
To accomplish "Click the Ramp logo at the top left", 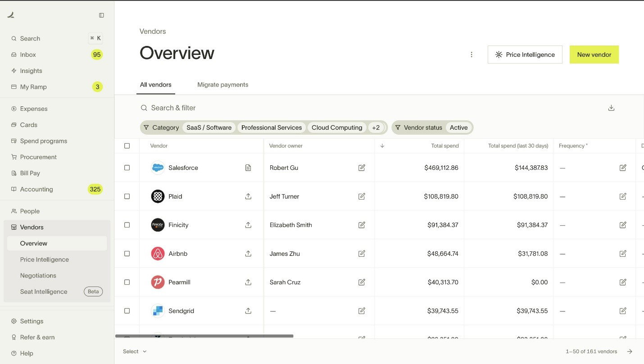I will [x=11, y=15].
